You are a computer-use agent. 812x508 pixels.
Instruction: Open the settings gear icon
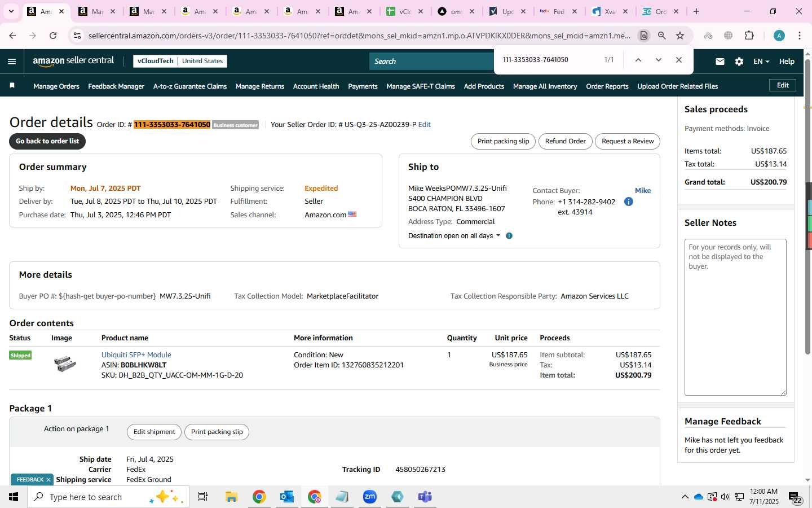click(739, 62)
